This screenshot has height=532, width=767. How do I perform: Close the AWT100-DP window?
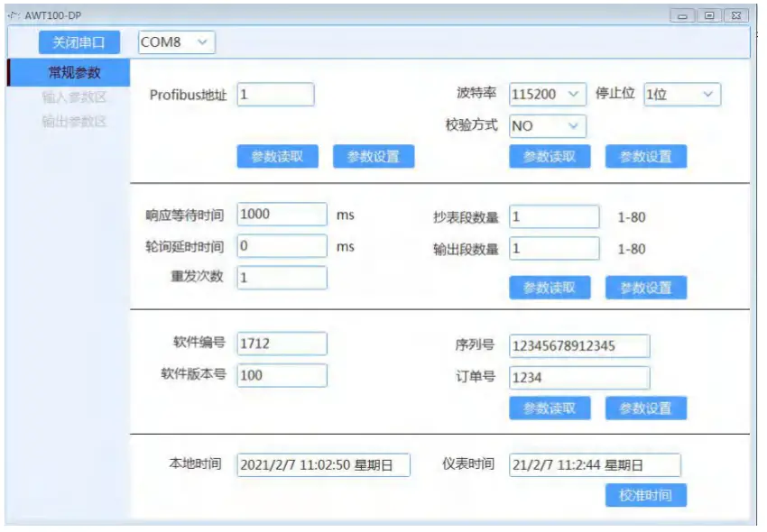(736, 15)
